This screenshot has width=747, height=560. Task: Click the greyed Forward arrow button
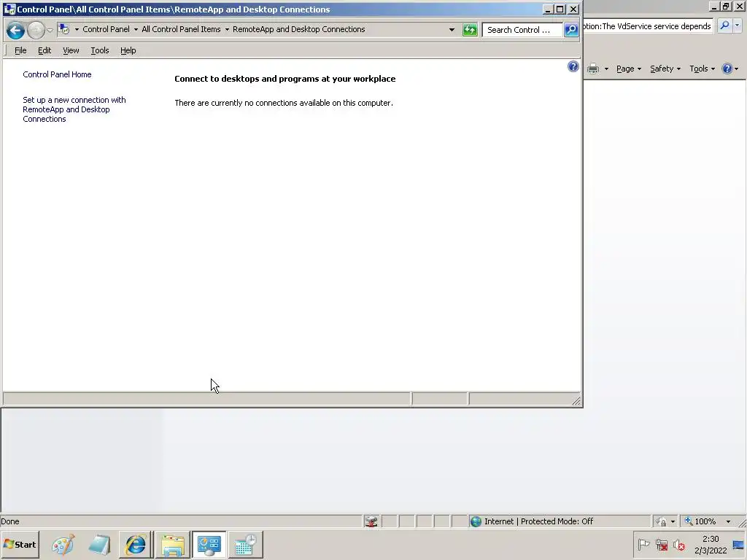point(36,30)
